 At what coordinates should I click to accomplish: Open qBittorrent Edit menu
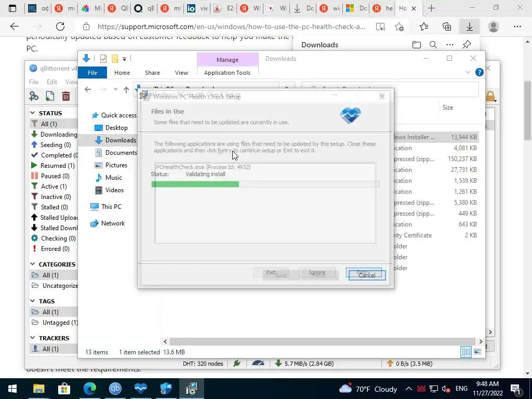[52, 82]
